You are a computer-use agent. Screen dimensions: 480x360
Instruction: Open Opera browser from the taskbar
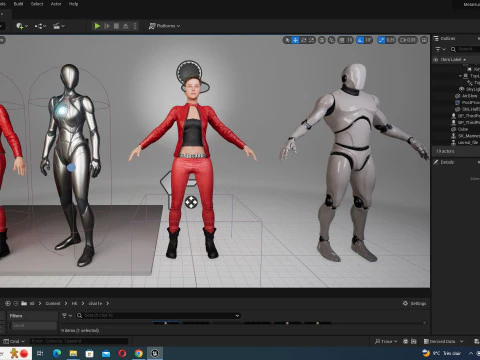[x=122, y=353]
